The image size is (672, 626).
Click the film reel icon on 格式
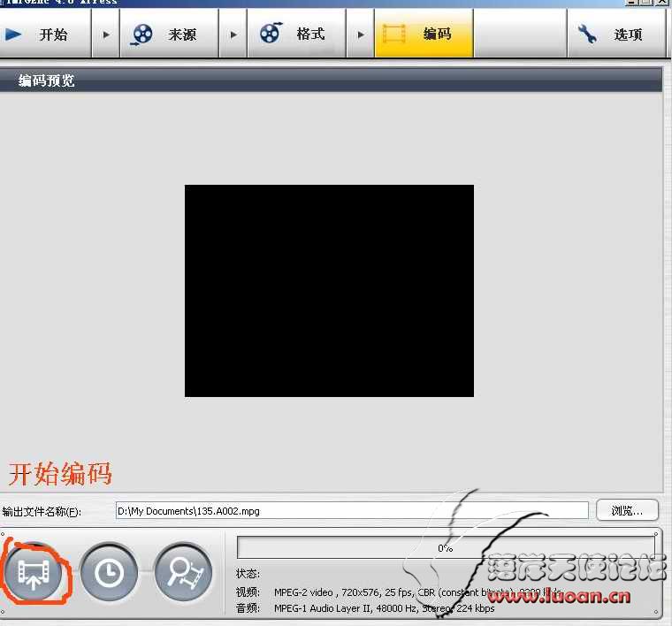coord(271,33)
